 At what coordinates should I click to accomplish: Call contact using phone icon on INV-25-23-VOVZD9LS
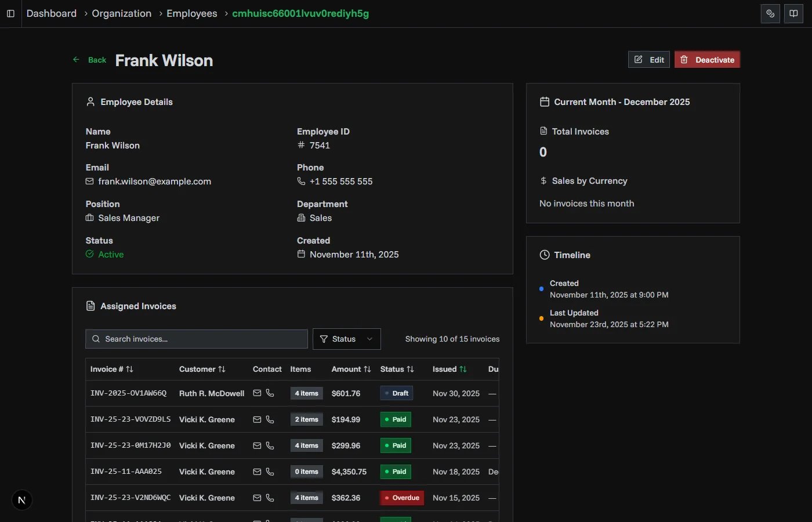270,419
